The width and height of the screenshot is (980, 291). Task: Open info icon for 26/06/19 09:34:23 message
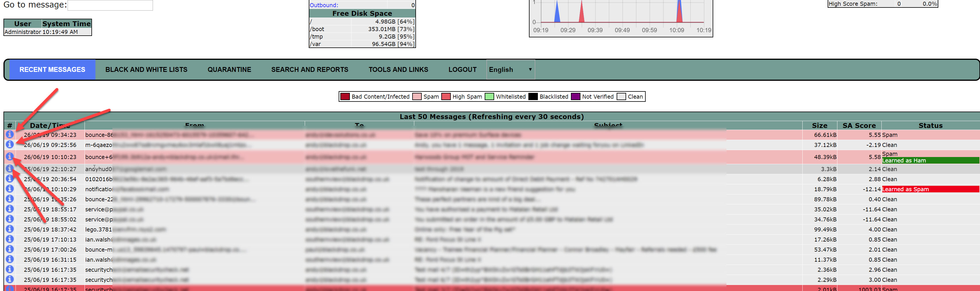[9, 134]
